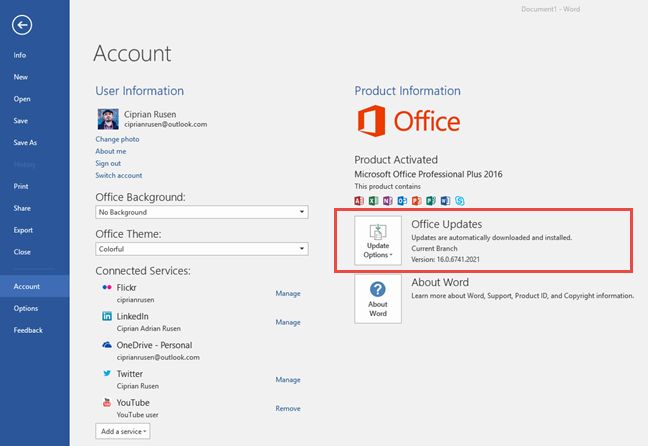Click the Flickr service icon
Image resolution: width=648 pixels, height=446 pixels.
(107, 287)
